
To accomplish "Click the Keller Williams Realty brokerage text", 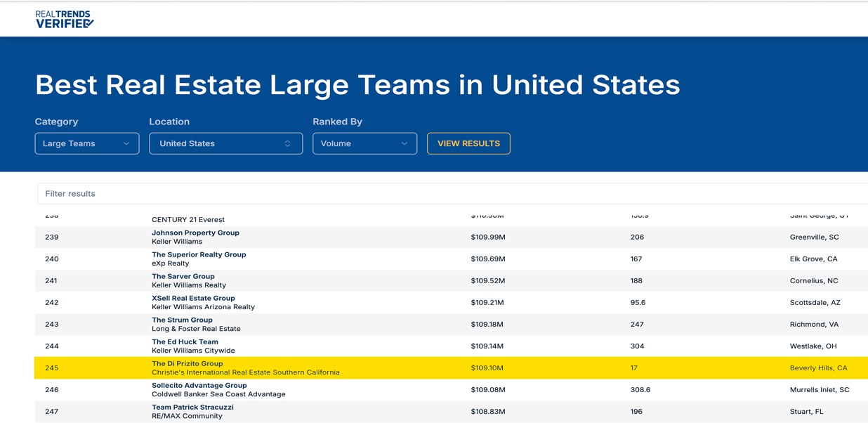I will click(189, 285).
